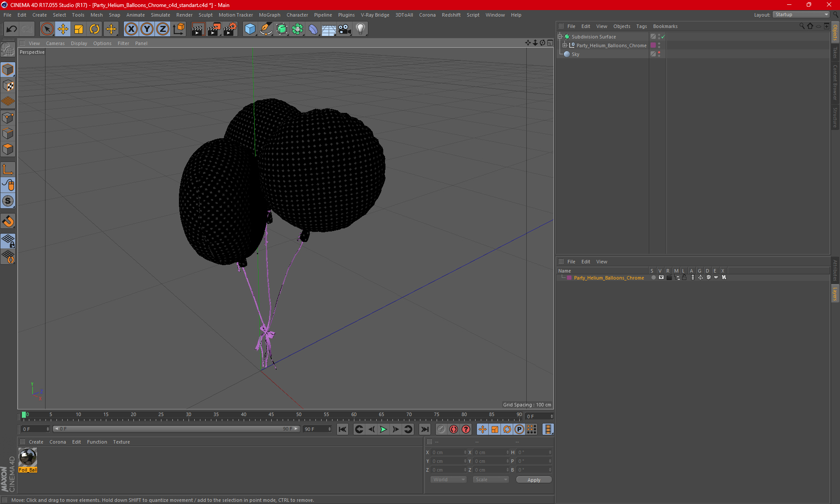The height and width of the screenshot is (504, 840).
Task: Open material manager Create menu
Action: click(x=36, y=442)
